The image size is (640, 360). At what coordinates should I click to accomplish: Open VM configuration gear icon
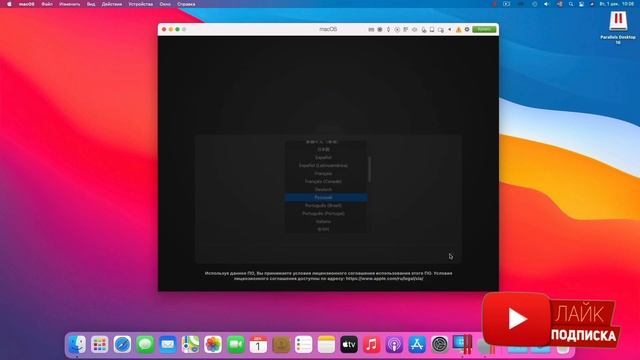tap(467, 29)
